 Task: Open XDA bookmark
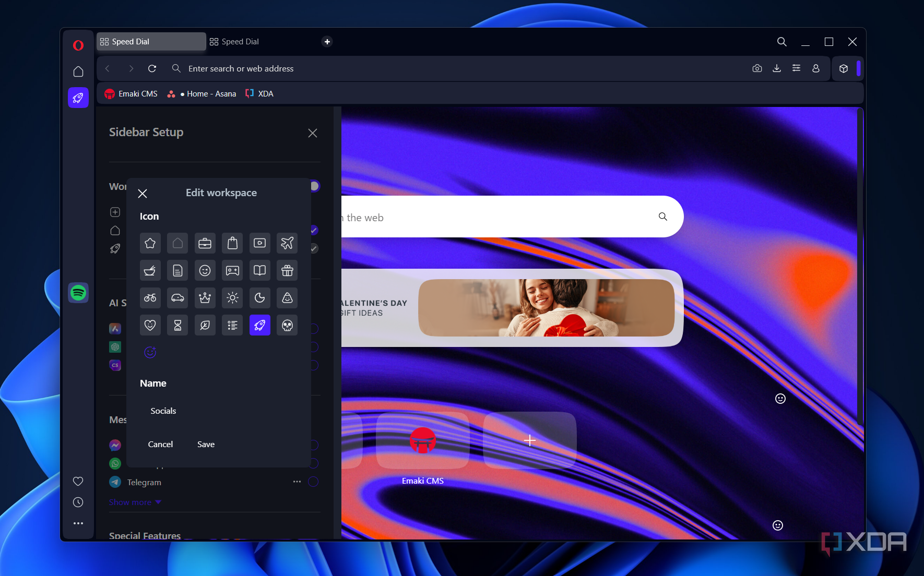coord(259,94)
